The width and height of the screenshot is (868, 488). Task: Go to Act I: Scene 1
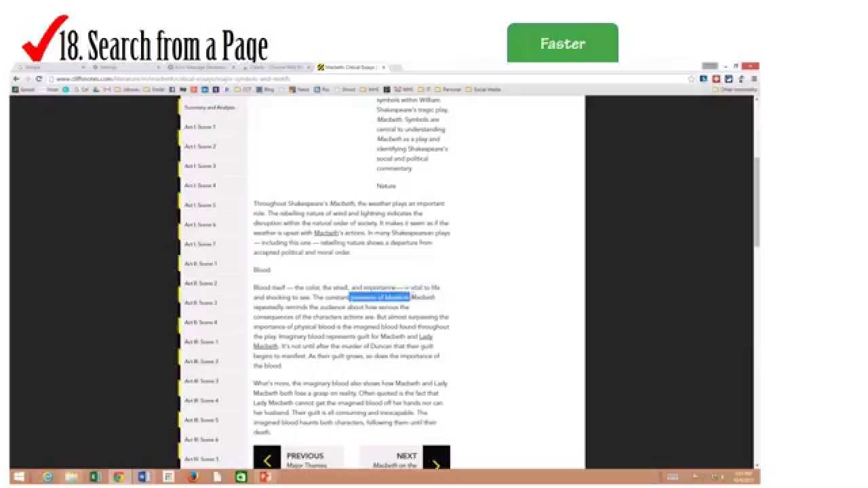pos(200,127)
